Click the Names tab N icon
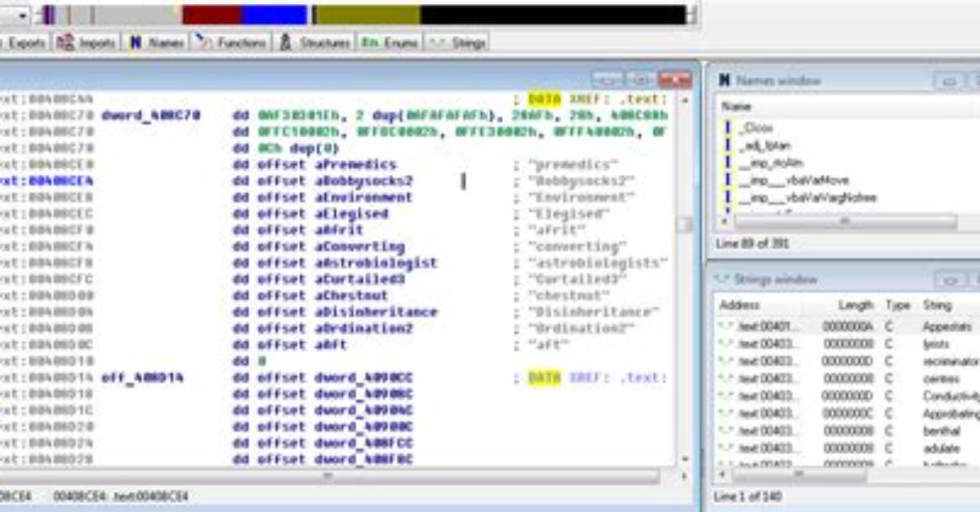This screenshot has width=980, height=512. pyautogui.click(x=136, y=42)
